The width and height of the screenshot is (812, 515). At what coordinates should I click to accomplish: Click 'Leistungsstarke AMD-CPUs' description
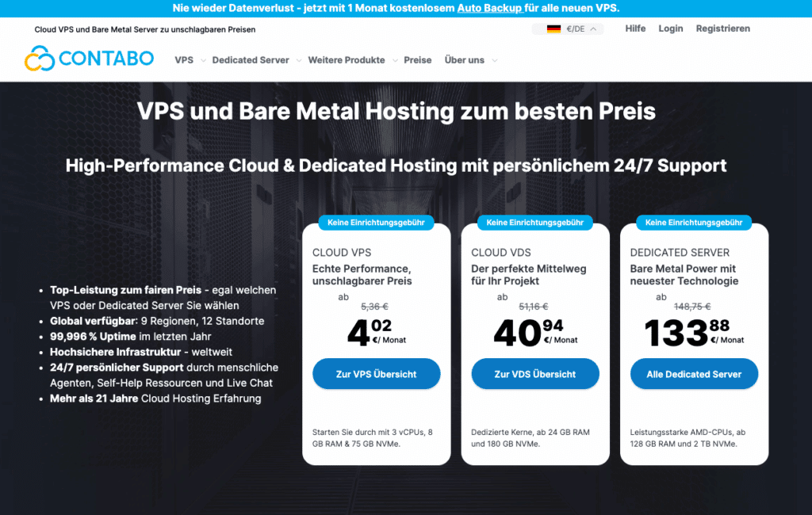pos(688,438)
